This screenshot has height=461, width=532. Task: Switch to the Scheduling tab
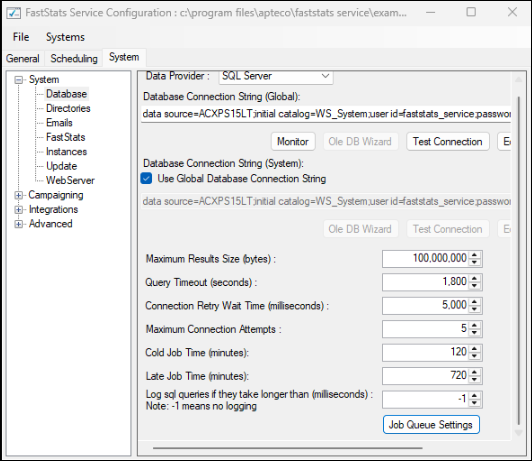click(x=74, y=58)
